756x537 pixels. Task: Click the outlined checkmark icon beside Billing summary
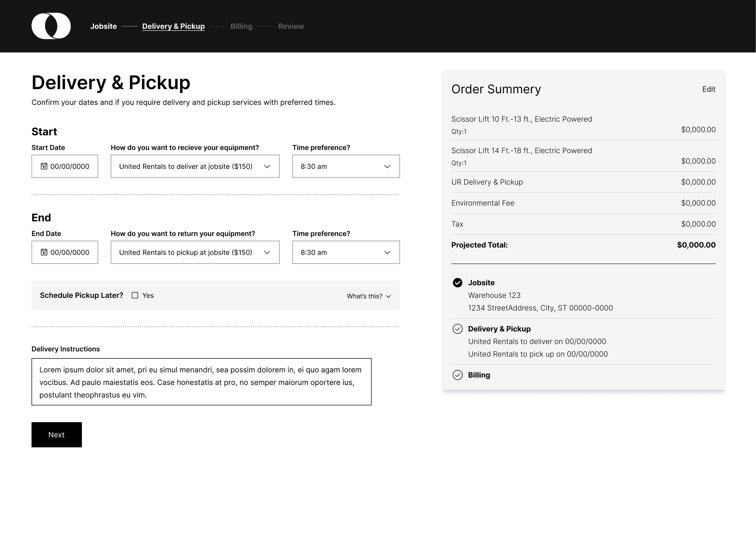tap(457, 375)
